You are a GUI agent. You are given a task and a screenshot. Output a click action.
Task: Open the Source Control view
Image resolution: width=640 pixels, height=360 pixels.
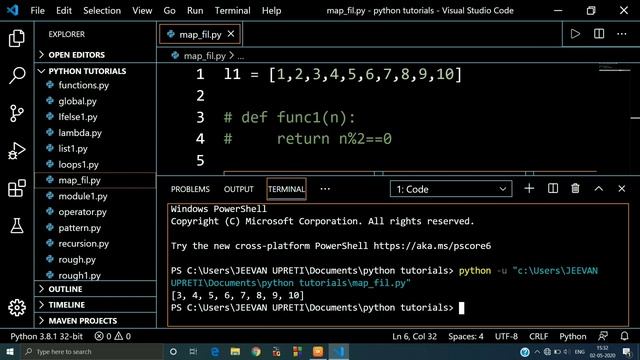[17, 113]
